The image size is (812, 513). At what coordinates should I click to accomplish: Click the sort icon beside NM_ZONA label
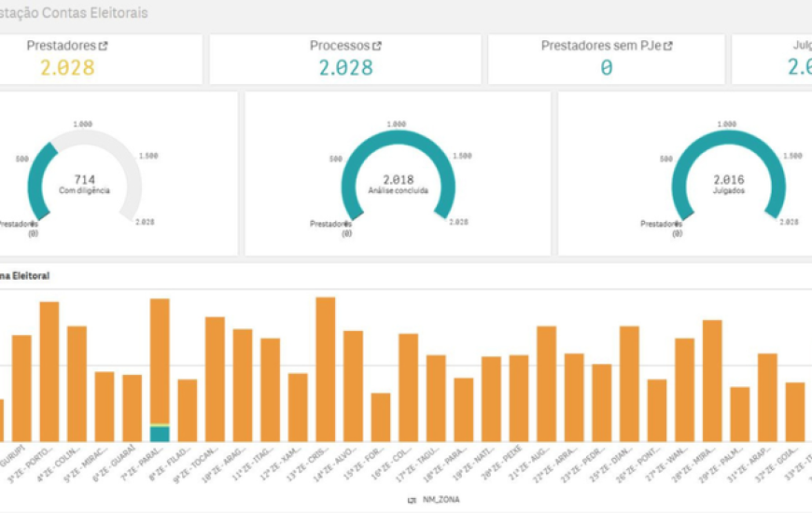tap(413, 500)
